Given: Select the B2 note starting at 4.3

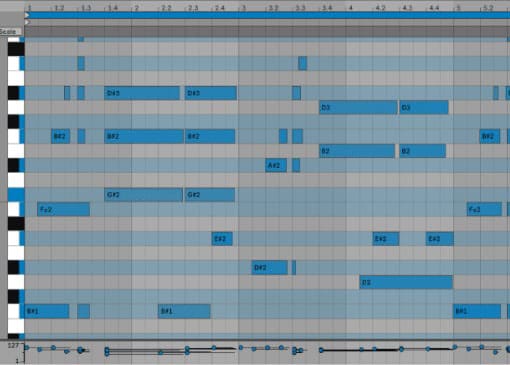Looking at the screenshot, I should 423,151.
